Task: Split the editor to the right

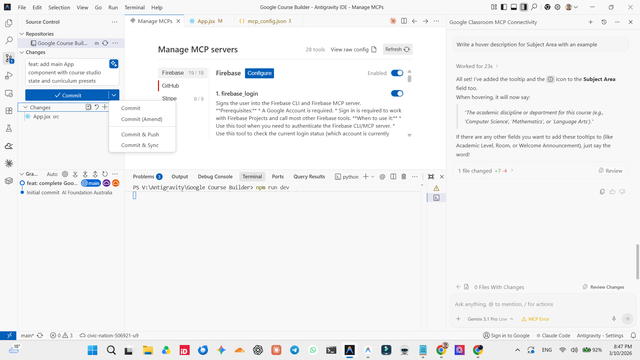Action: 404,21
